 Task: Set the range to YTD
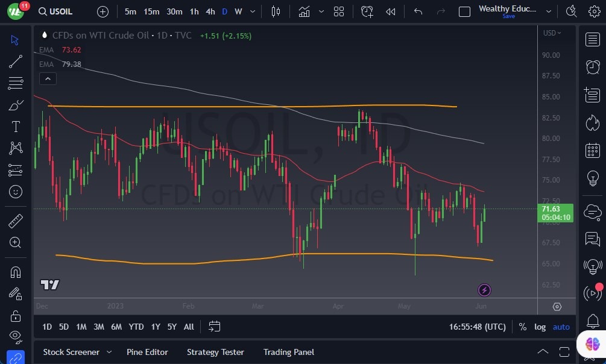pos(136,327)
